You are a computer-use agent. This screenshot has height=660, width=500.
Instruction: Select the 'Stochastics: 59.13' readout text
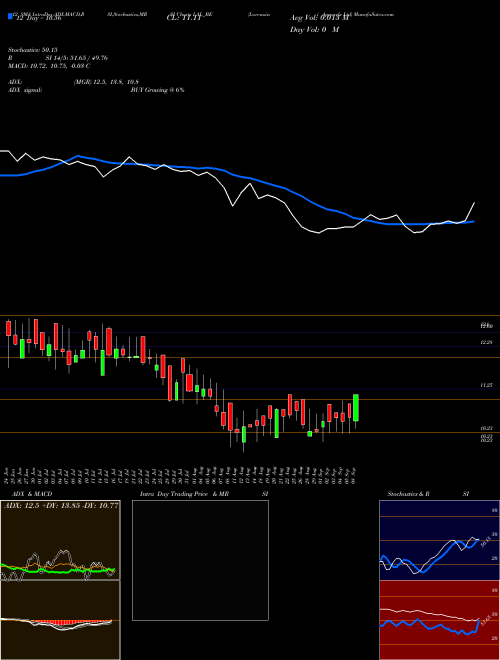(32, 50)
